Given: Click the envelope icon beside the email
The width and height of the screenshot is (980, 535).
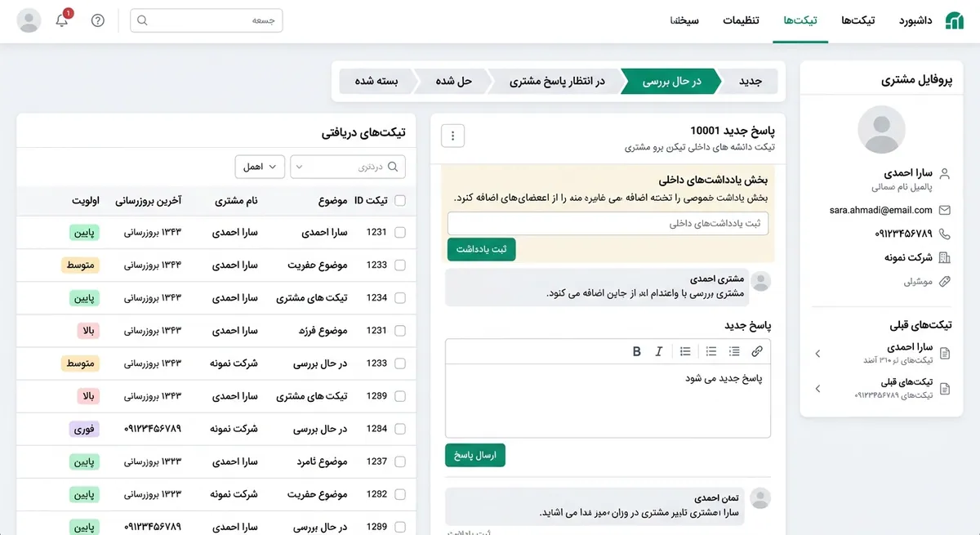Looking at the screenshot, I should [945, 210].
